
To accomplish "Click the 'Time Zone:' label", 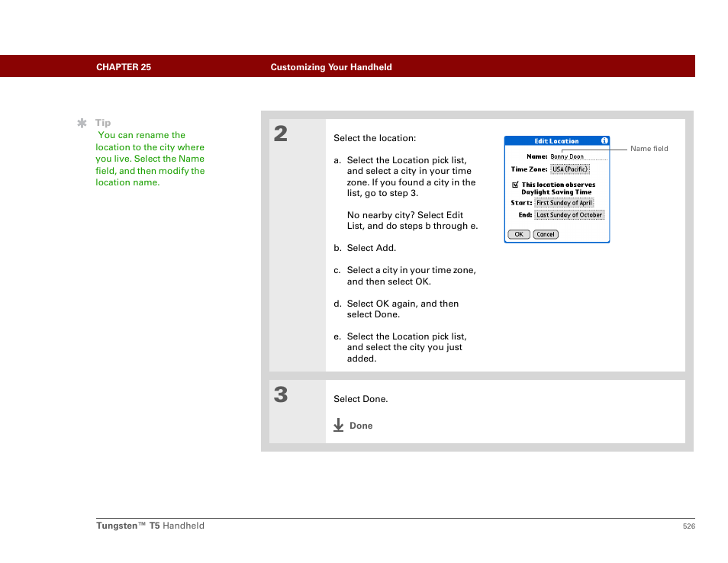I will coord(530,169).
